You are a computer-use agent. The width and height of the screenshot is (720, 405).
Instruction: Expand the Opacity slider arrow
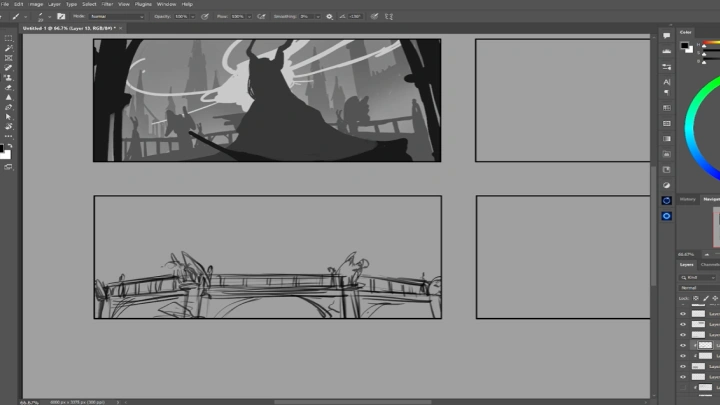(x=192, y=17)
